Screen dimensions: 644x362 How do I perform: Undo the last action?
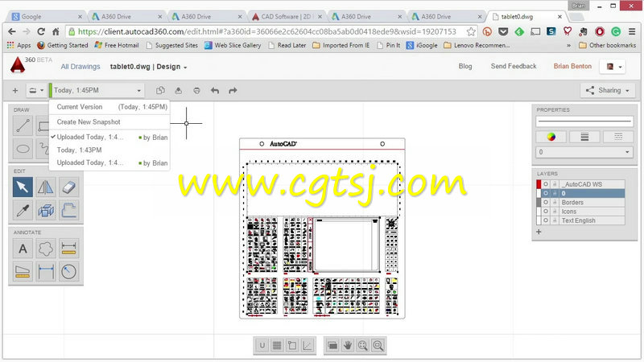click(x=215, y=90)
